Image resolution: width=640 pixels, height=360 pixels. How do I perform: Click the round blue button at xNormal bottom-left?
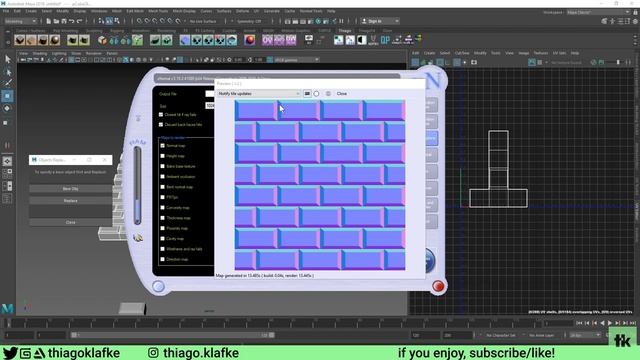158,286
